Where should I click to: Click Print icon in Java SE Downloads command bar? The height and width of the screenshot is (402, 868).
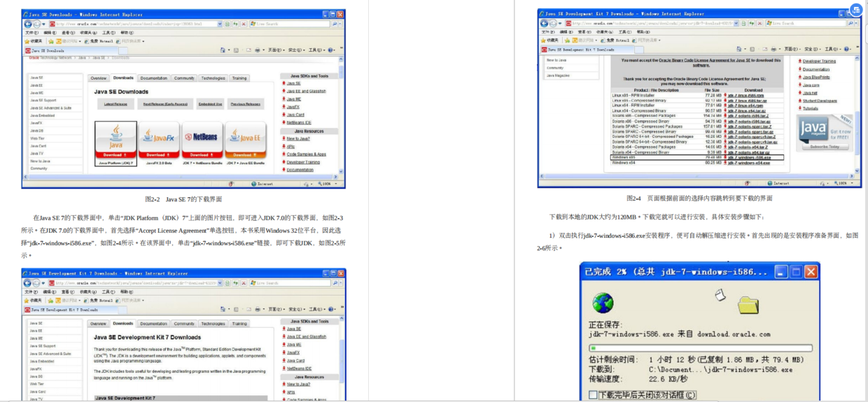tap(257, 50)
